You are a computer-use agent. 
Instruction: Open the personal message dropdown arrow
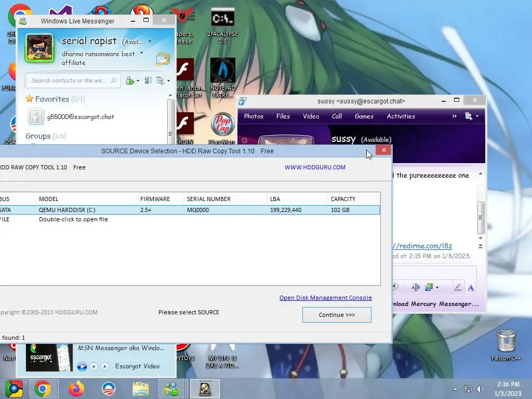[141, 53]
